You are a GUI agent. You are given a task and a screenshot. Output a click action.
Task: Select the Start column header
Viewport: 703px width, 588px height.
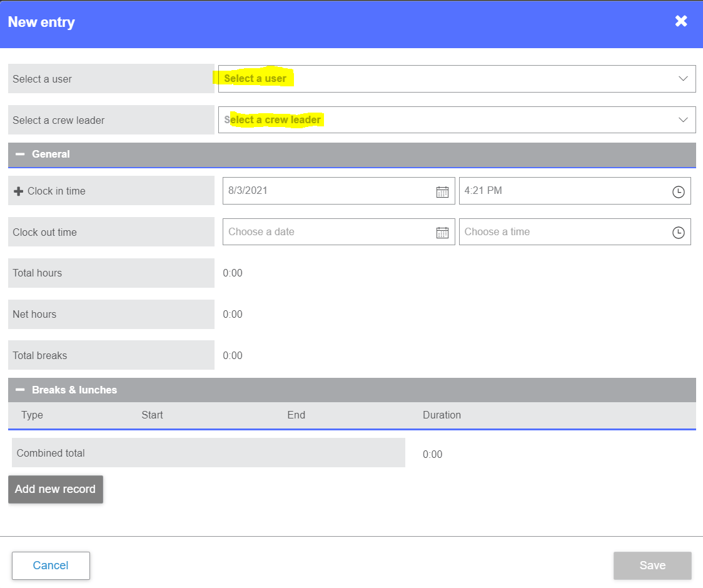tap(152, 415)
